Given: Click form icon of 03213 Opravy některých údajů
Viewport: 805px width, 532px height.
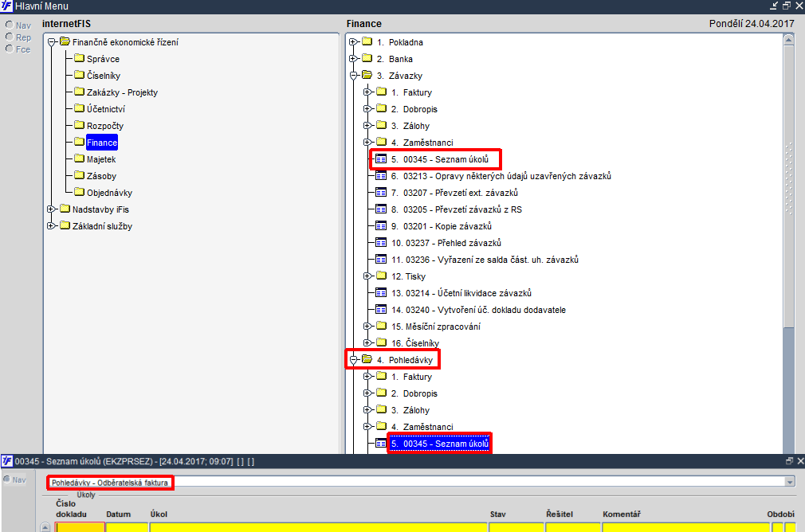Looking at the screenshot, I should coord(381,175).
